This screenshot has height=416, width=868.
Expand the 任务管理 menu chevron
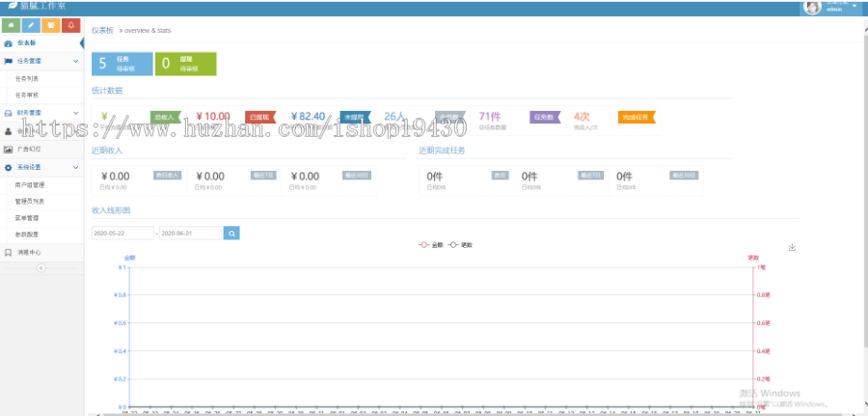[x=75, y=61]
